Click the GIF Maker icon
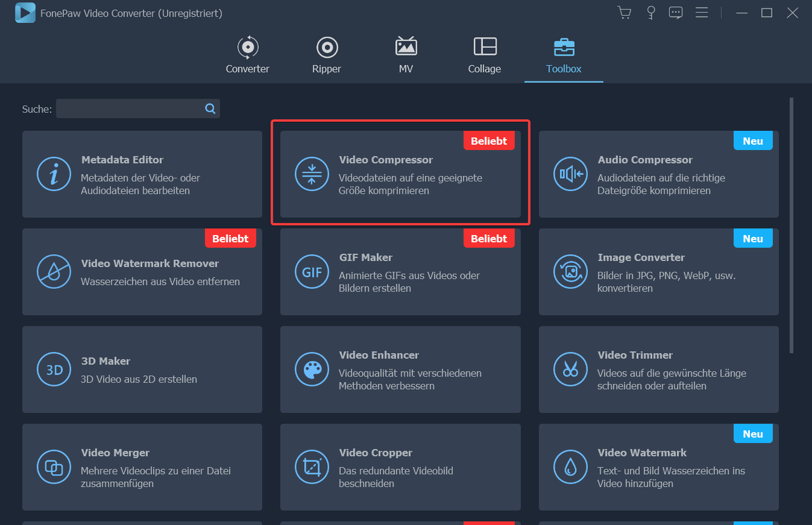 (x=311, y=272)
